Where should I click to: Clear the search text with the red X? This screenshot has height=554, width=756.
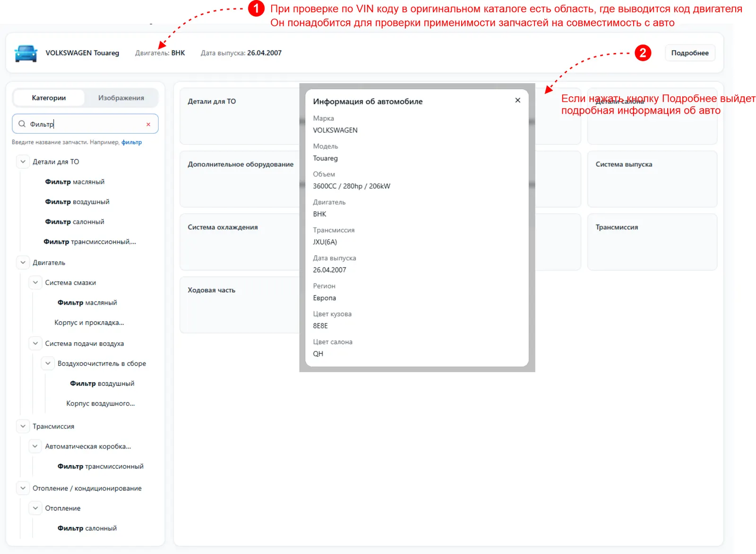click(x=148, y=124)
